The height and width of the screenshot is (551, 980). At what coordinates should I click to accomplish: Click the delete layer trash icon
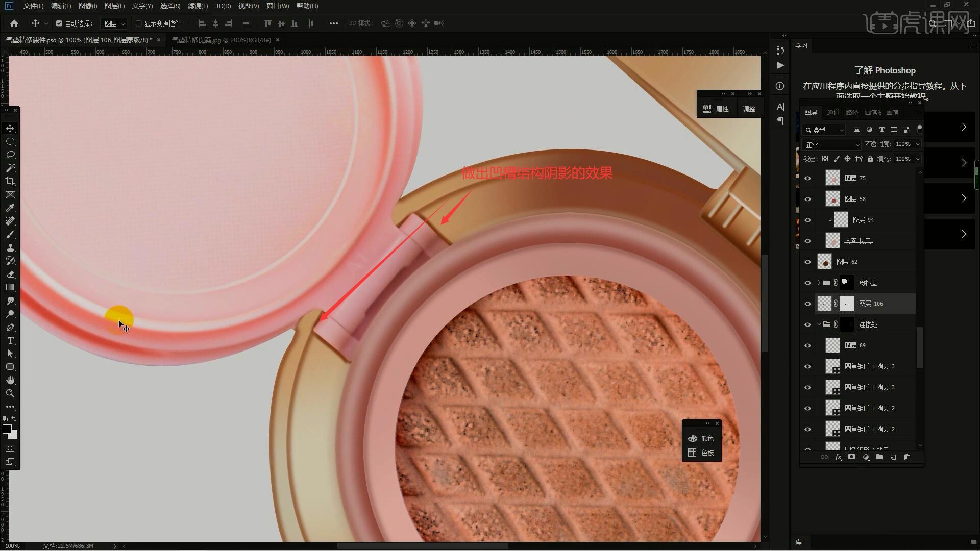click(906, 457)
